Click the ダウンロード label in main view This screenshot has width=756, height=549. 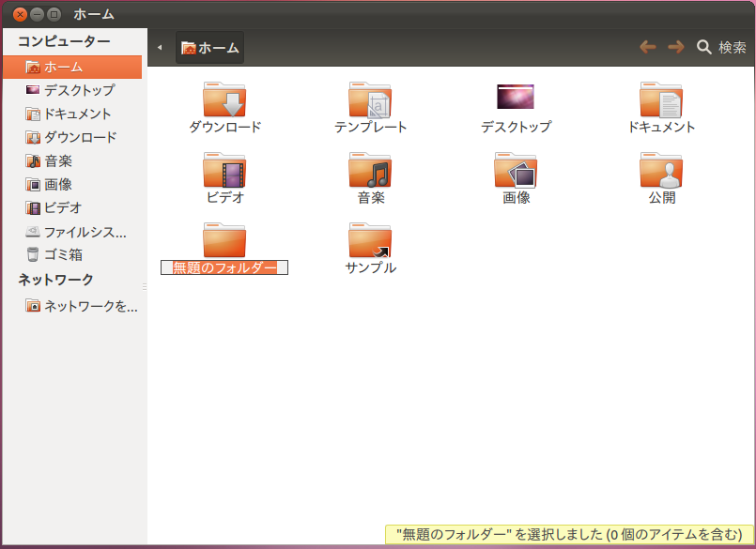[x=224, y=128]
